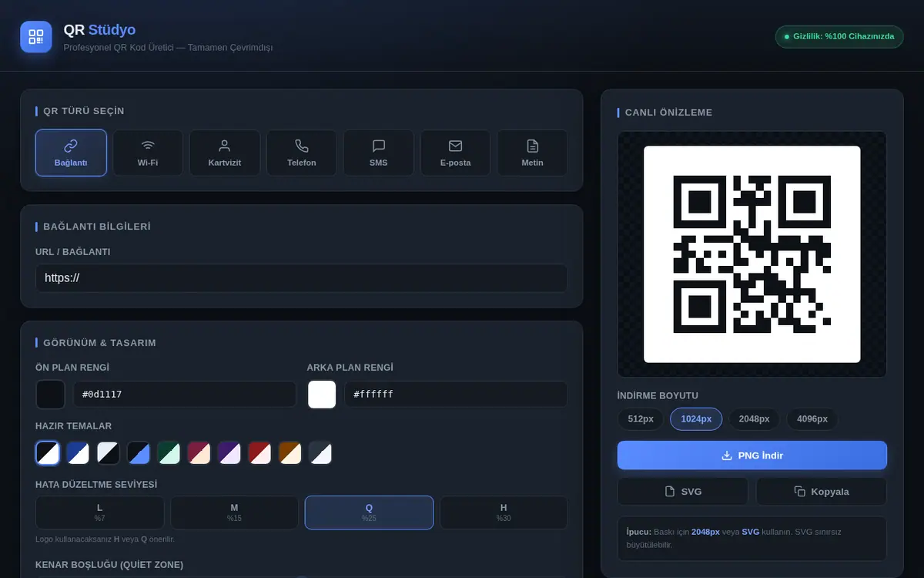The width and height of the screenshot is (924, 578).
Task: Apply the dark green and mint theme
Action: (x=169, y=452)
